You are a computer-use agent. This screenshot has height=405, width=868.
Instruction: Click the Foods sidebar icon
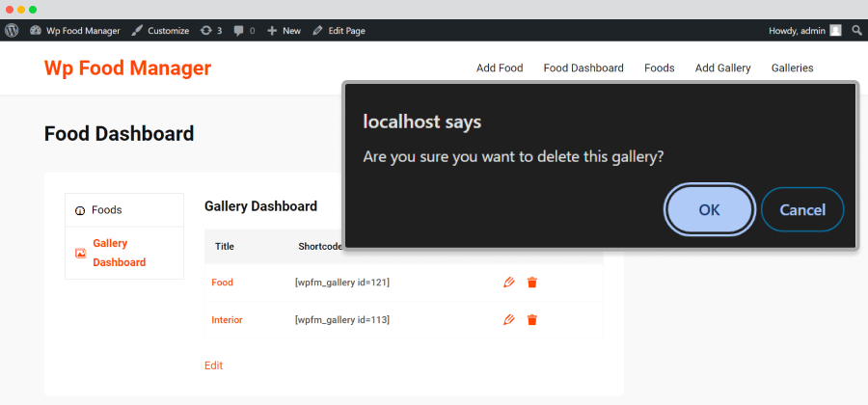[x=80, y=211]
